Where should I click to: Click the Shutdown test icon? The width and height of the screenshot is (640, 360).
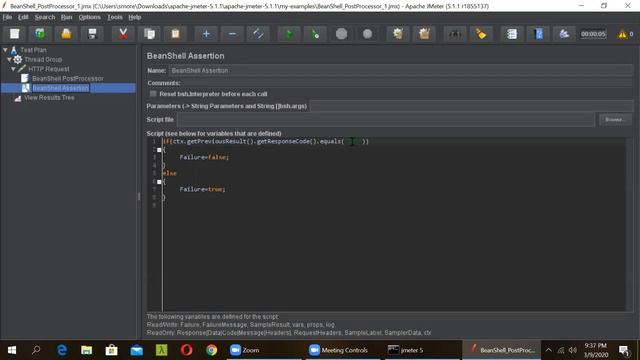[367, 34]
